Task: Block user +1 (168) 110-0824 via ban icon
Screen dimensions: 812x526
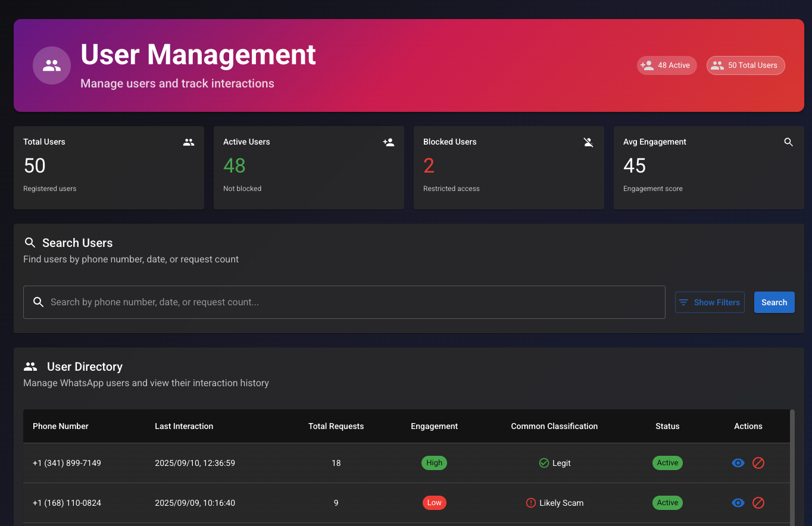Action: (758, 503)
